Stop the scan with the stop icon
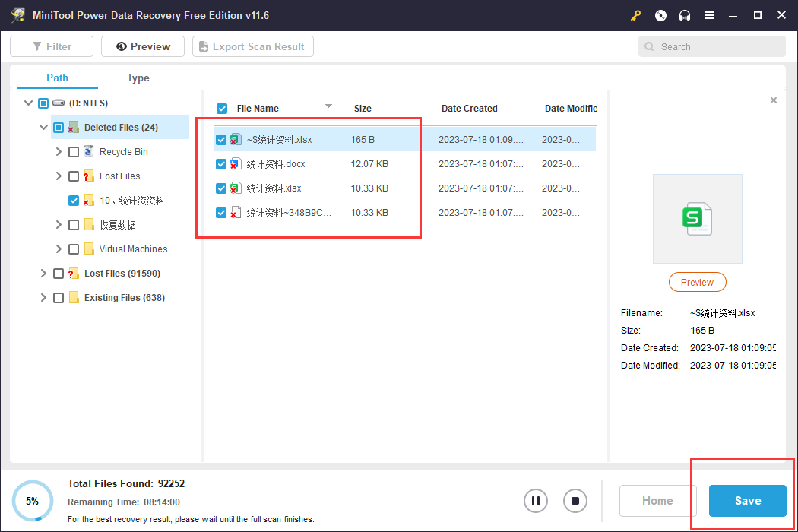Screen dimensions: 798x532 point(575,501)
